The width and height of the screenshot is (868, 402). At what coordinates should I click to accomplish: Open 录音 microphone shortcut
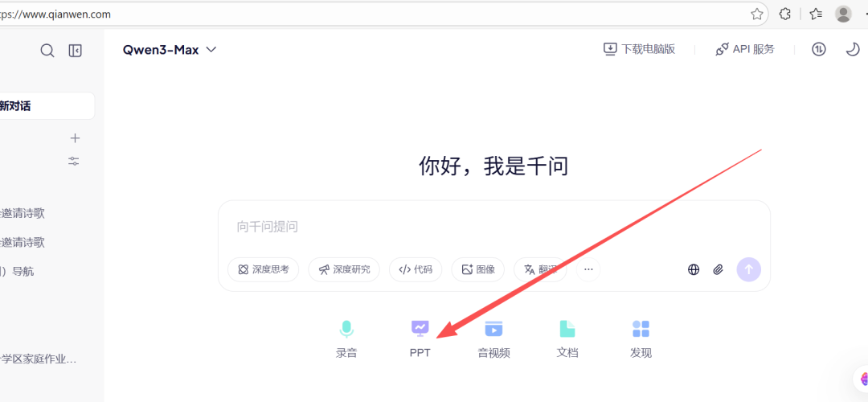pos(346,338)
